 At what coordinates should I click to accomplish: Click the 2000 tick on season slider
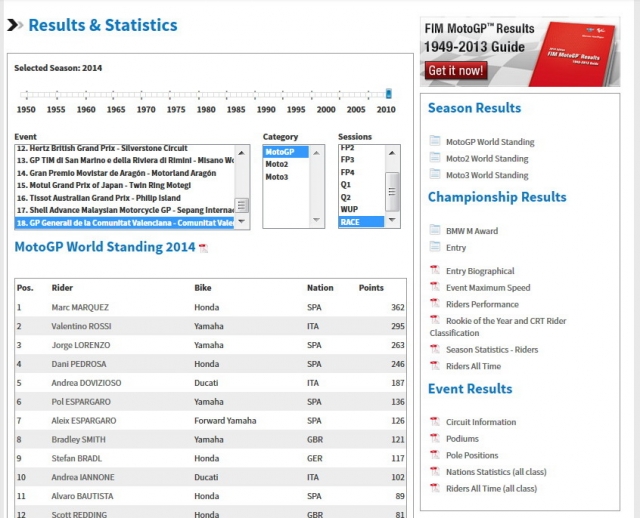[311, 95]
